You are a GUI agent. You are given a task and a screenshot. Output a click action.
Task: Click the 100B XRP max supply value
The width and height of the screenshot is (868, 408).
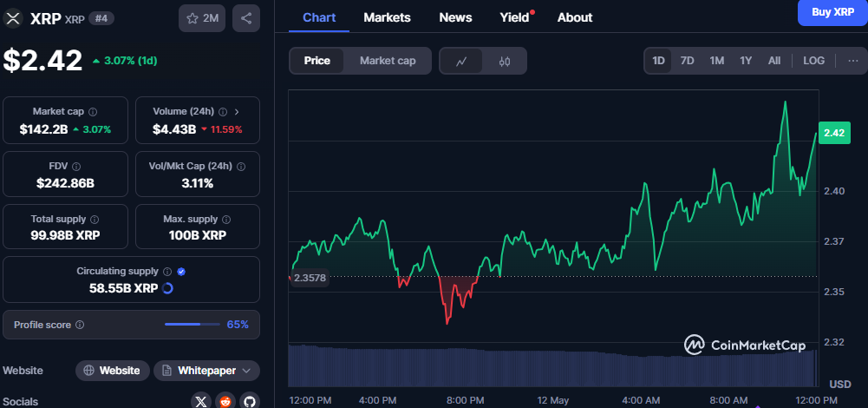click(x=198, y=235)
